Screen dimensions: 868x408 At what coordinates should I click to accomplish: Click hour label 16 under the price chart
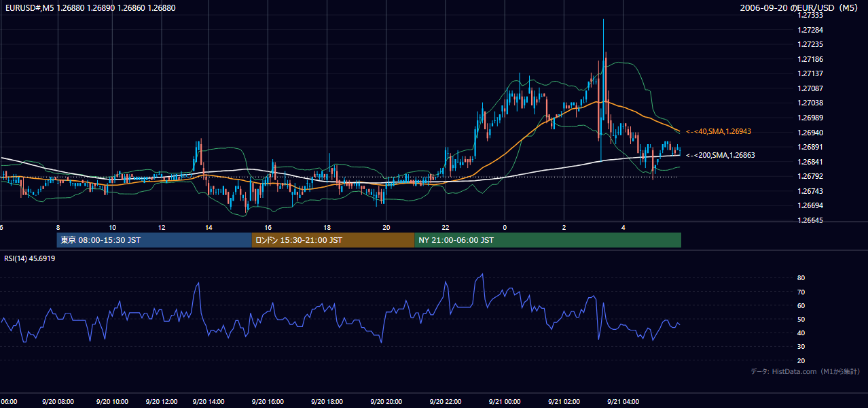point(268,227)
